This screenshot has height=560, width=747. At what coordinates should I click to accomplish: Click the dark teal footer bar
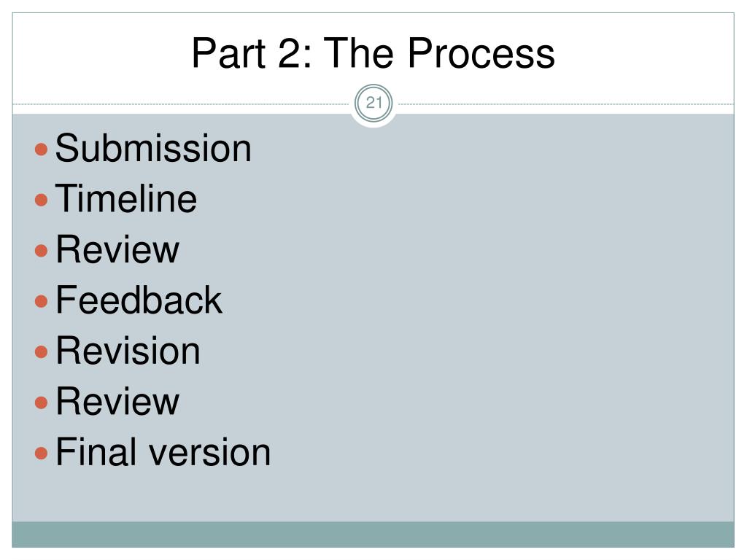373,534
